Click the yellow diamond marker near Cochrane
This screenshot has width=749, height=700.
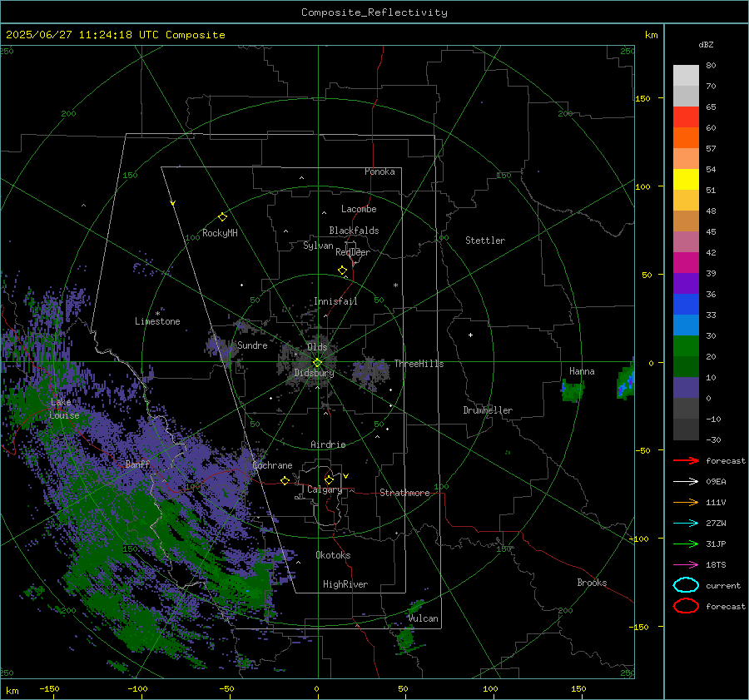(x=285, y=480)
